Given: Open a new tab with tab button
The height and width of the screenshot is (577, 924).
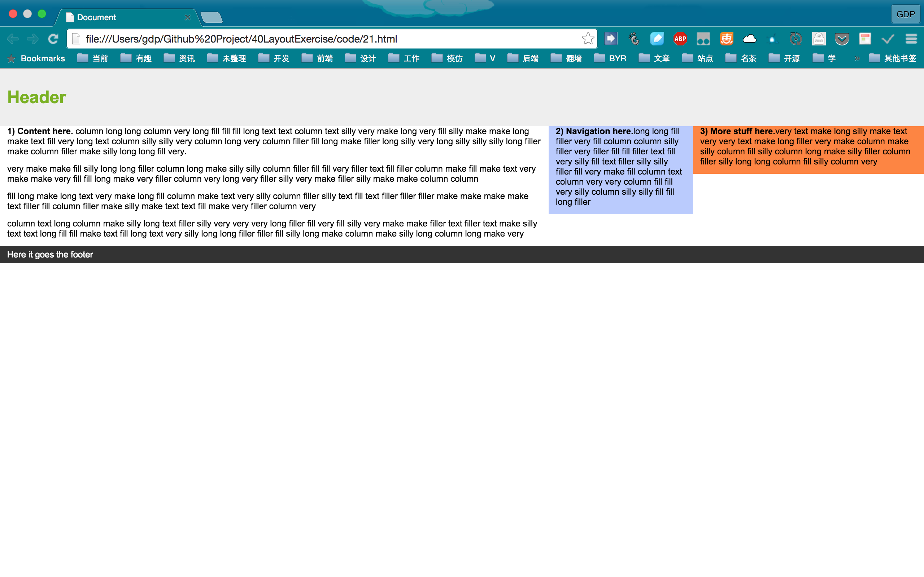Looking at the screenshot, I should [211, 17].
